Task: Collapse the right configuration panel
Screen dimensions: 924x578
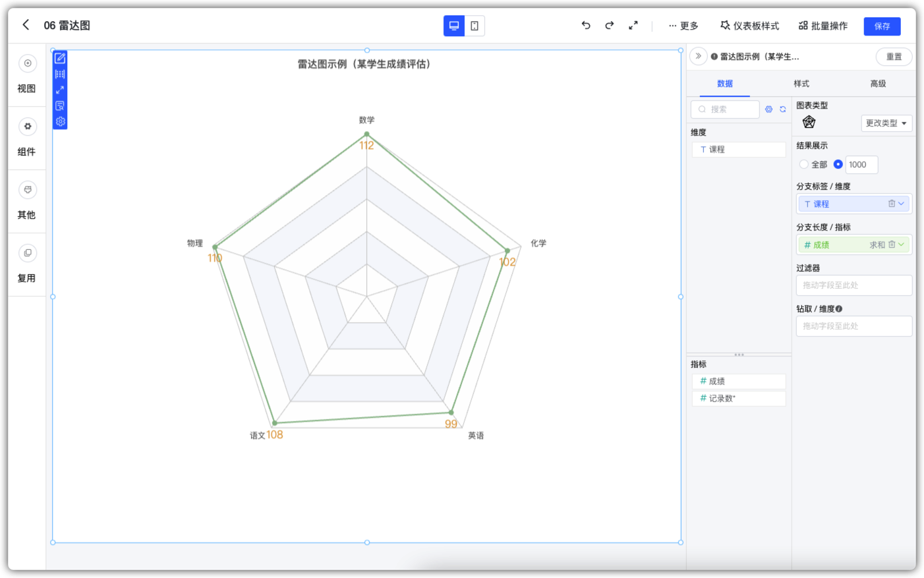Action: point(698,57)
